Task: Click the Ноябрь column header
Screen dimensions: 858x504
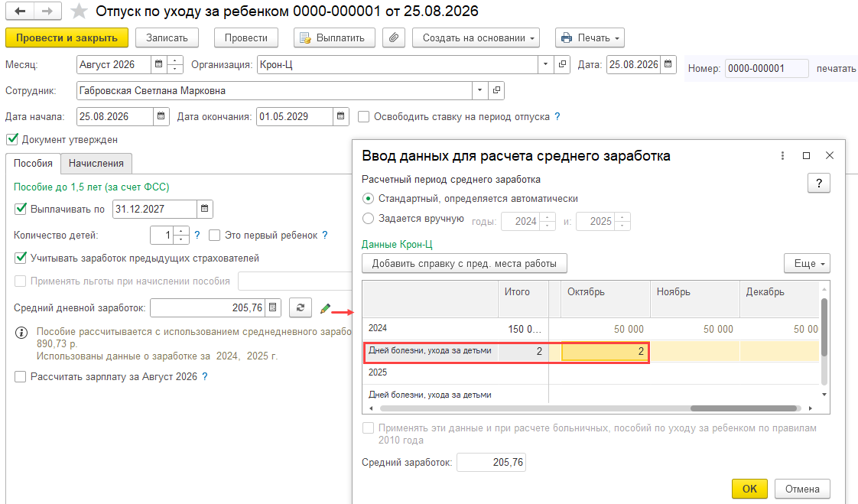Action: pos(695,299)
